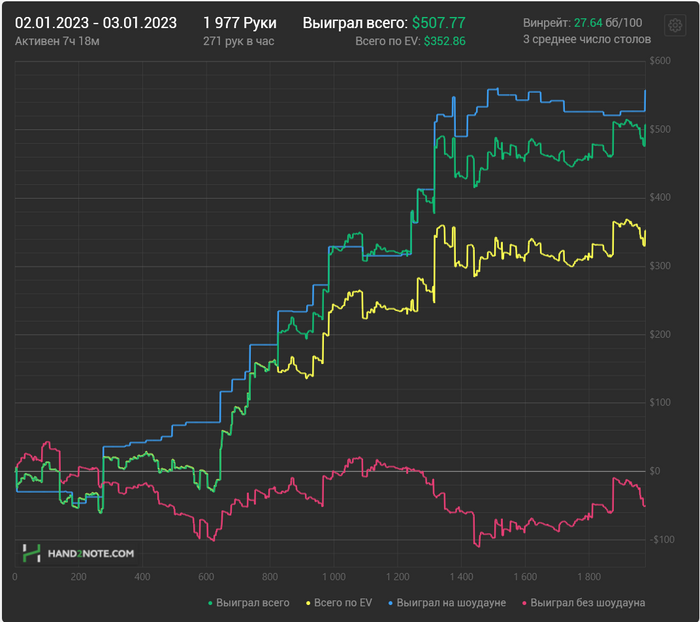The width and height of the screenshot is (700, 622).
Task: Click the yellow 'Всего по EV' legend dot
Action: pos(308,603)
